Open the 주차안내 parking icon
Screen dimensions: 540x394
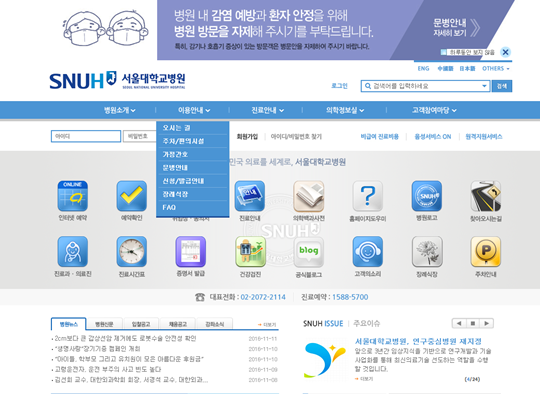(486, 252)
